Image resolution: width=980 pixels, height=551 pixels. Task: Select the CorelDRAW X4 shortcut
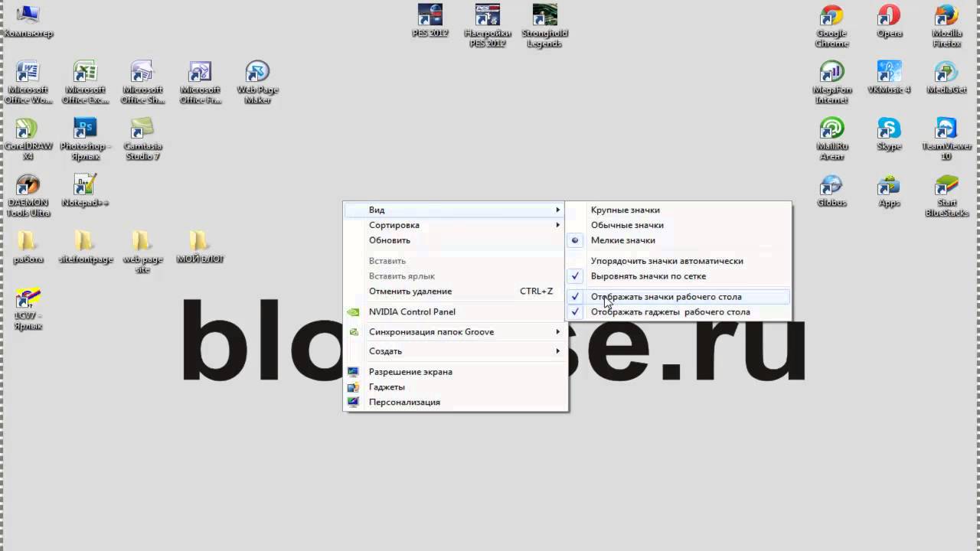pos(28,139)
